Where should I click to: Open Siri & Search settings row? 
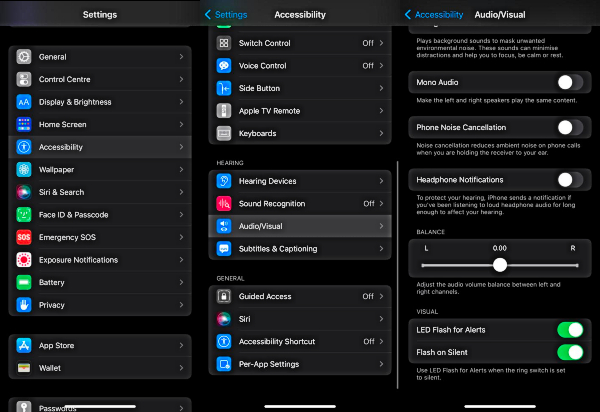point(100,192)
